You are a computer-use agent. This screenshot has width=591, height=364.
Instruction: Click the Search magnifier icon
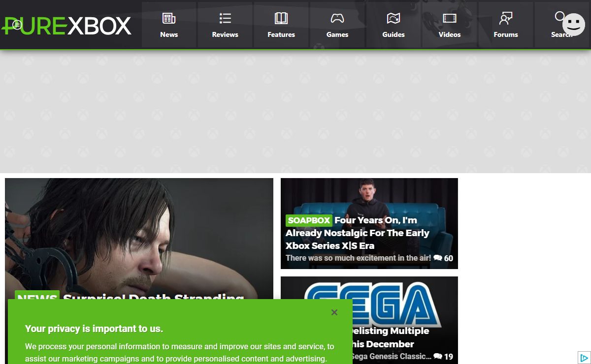pyautogui.click(x=559, y=17)
